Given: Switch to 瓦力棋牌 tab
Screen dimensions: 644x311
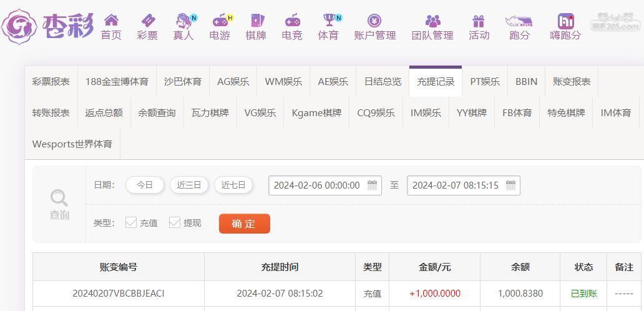Looking at the screenshot, I should [210, 112].
